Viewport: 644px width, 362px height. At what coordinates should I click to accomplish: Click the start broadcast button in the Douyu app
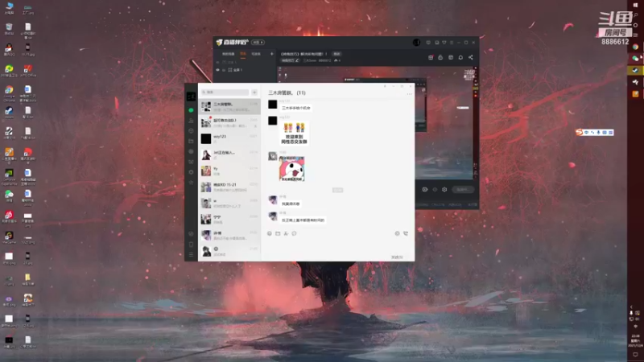(463, 190)
